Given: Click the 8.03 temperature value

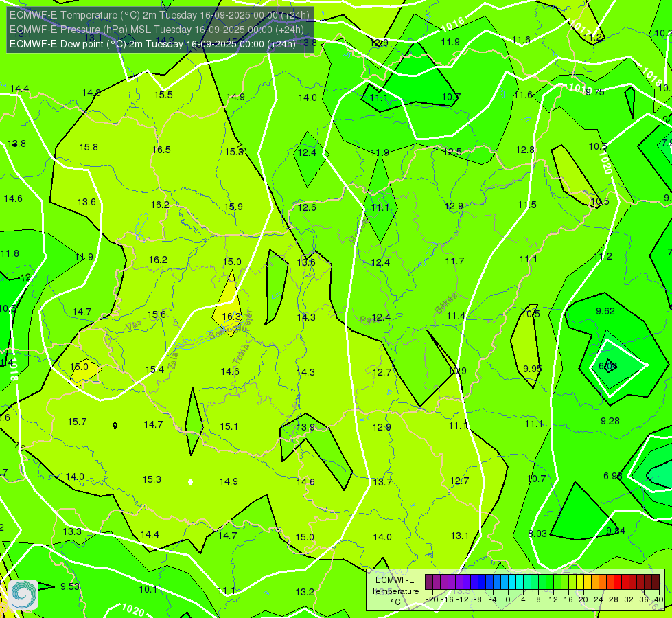Looking at the screenshot, I should coord(537,534).
